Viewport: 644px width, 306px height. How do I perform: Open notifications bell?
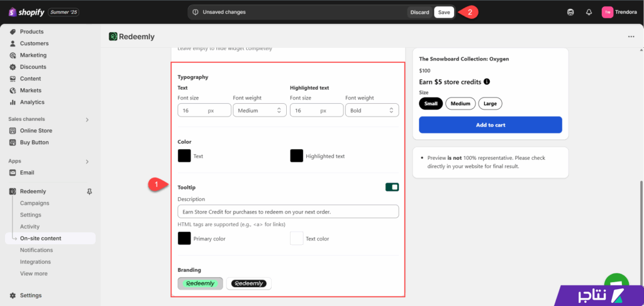[x=589, y=13]
